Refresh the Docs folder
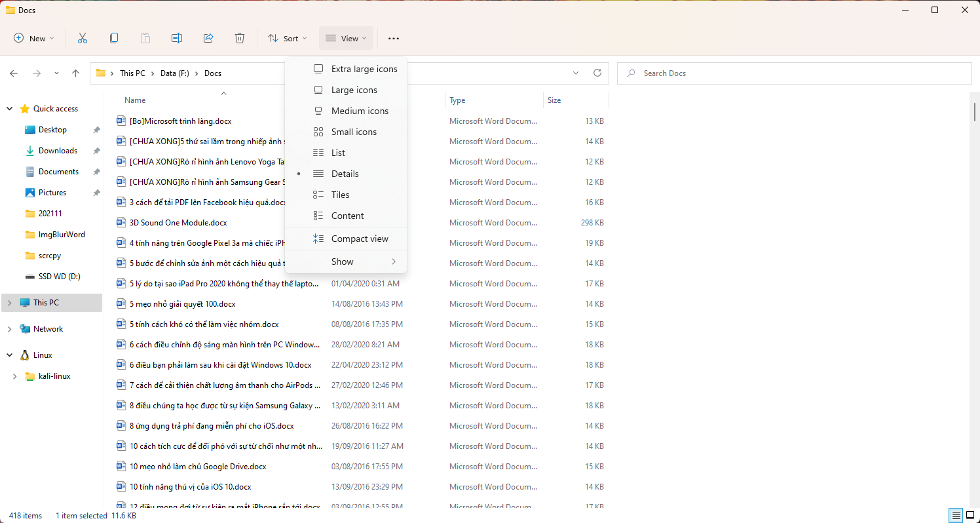The image size is (980, 523). coord(597,73)
